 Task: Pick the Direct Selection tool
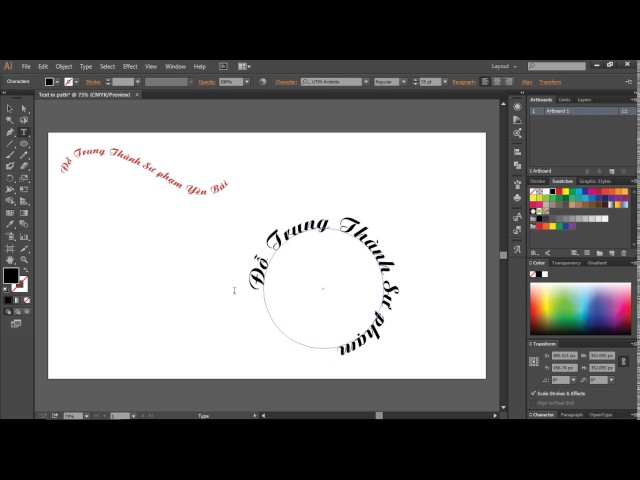click(24, 108)
